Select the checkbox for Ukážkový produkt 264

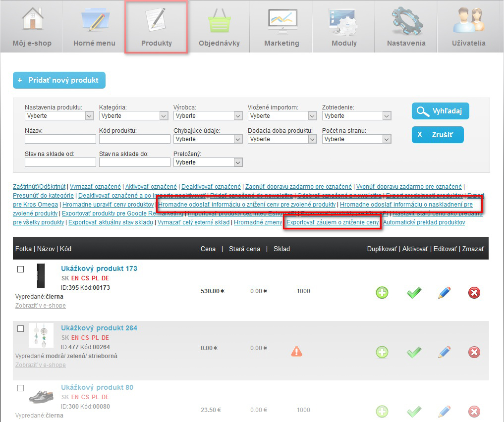(x=20, y=329)
